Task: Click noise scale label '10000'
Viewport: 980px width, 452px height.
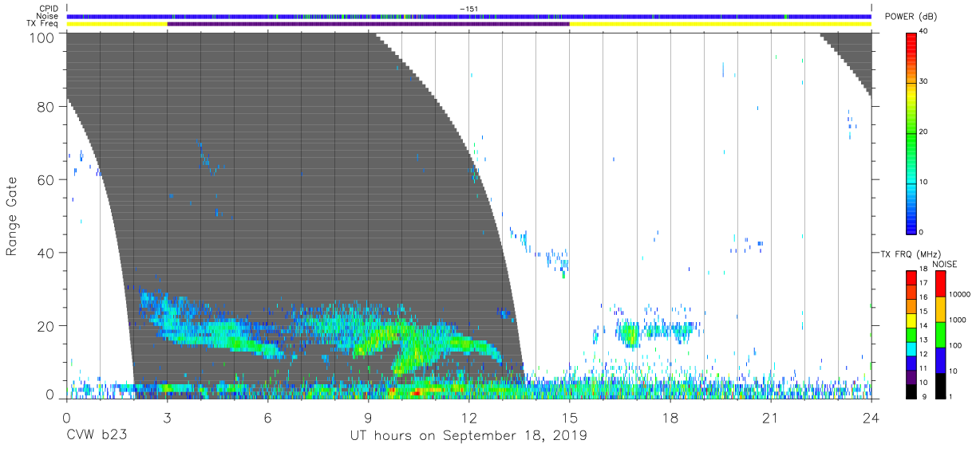Action: coord(958,294)
